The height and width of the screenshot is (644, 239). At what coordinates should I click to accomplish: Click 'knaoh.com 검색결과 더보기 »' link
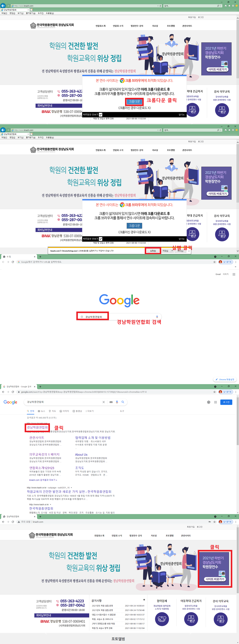coord(43,480)
